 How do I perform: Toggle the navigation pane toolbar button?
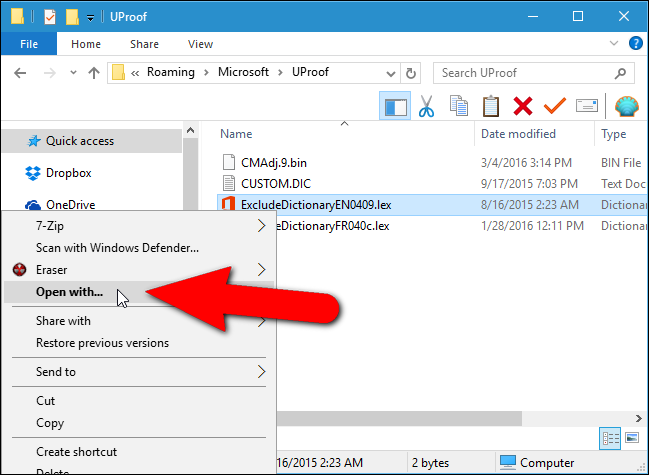395,106
